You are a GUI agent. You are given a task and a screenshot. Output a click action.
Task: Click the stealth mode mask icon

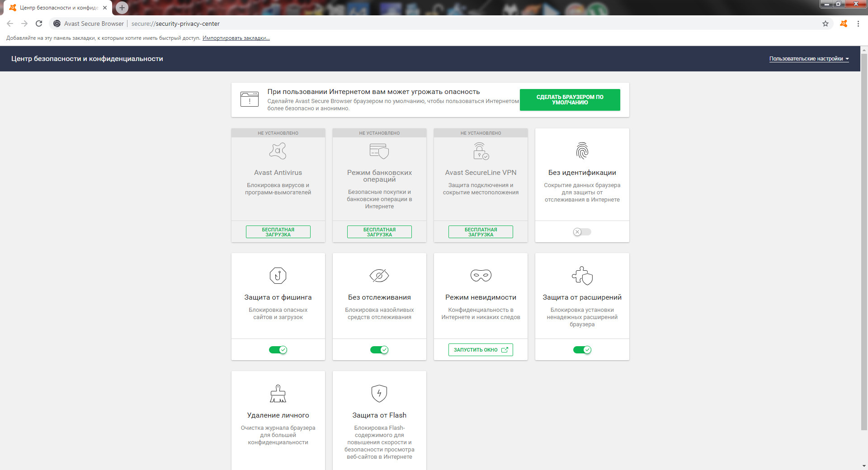481,276
